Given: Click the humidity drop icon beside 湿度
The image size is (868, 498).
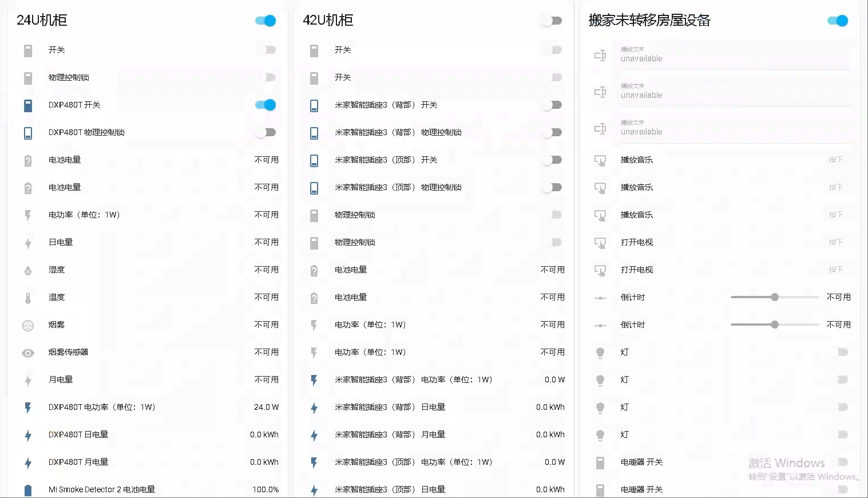Looking at the screenshot, I should click(28, 270).
